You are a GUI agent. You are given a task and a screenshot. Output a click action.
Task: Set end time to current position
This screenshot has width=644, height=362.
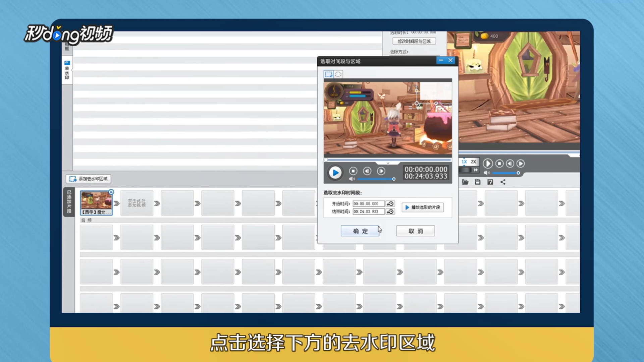pyautogui.click(x=390, y=212)
